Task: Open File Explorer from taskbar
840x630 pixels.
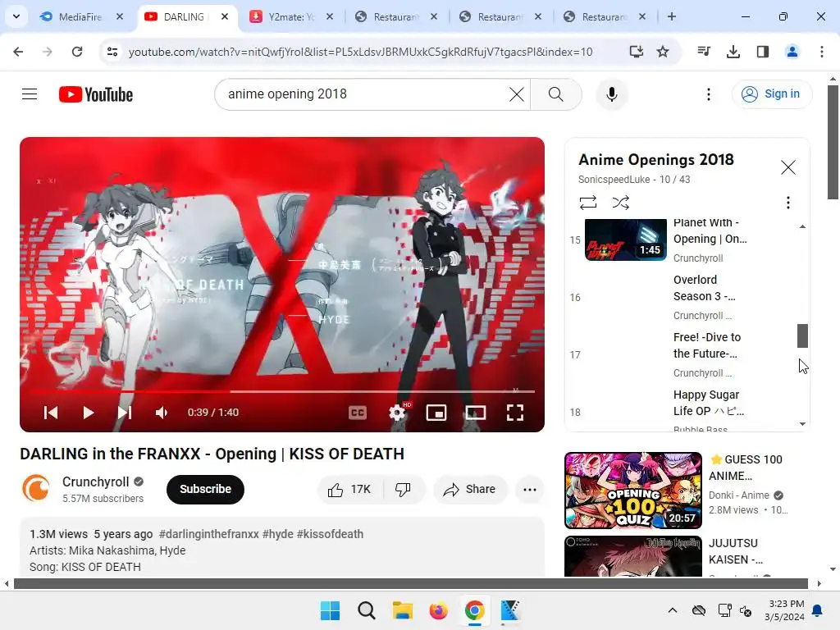Action: pyautogui.click(x=402, y=610)
